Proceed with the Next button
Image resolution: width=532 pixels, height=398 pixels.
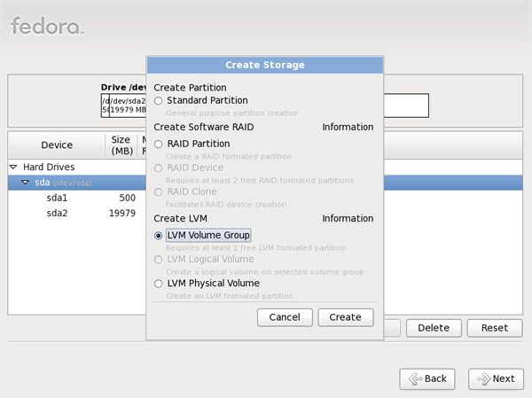click(x=496, y=378)
